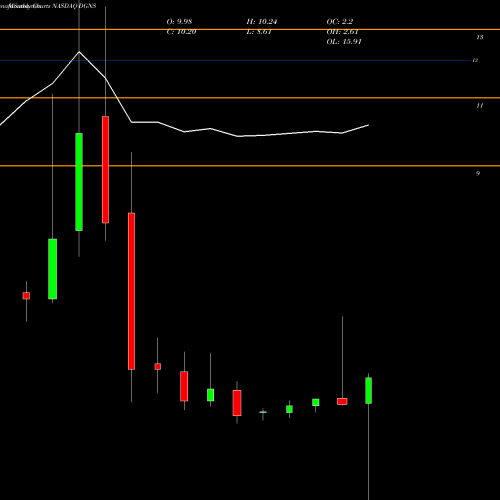The image size is (500, 500).
Task: Click the 'OL: 15.91' readout
Action: point(344,42)
